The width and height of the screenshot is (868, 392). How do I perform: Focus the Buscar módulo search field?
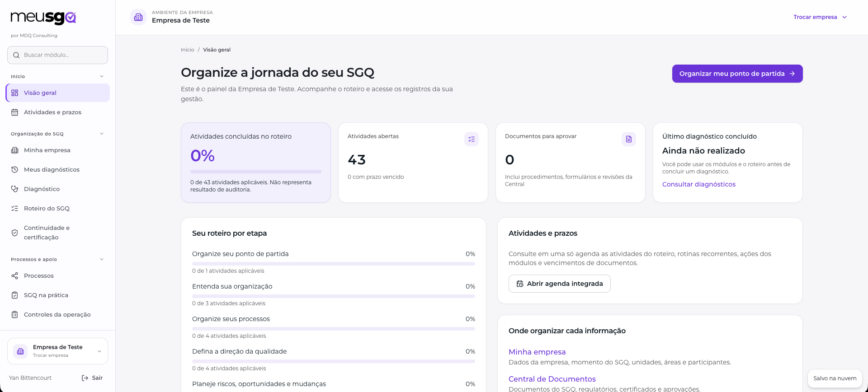(58, 55)
